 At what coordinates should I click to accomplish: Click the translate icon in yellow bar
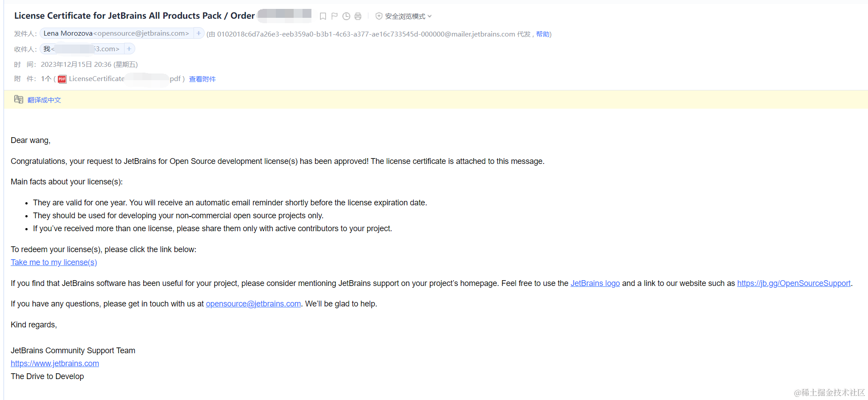(x=19, y=100)
